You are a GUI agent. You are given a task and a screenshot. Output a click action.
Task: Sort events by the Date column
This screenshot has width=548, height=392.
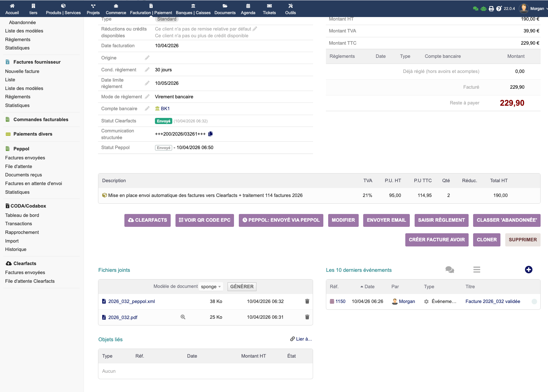tap(369, 287)
